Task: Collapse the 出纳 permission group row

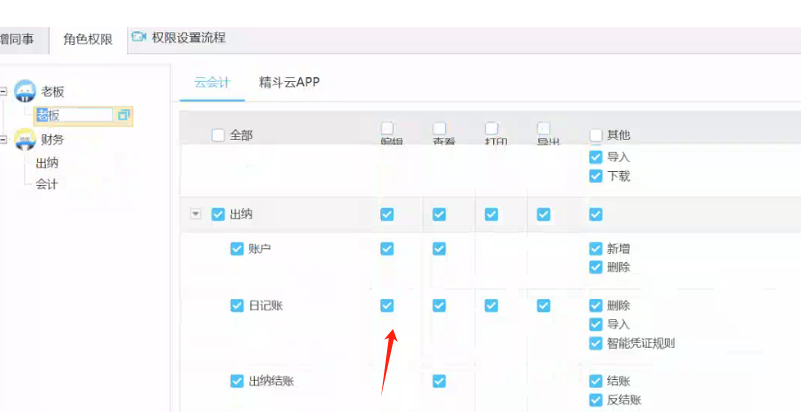Action: point(195,214)
